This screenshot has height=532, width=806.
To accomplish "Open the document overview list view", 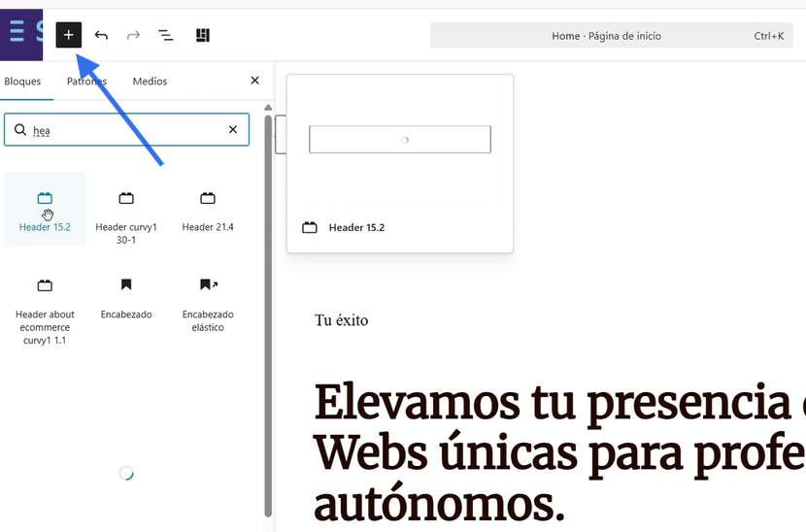I will click(166, 35).
